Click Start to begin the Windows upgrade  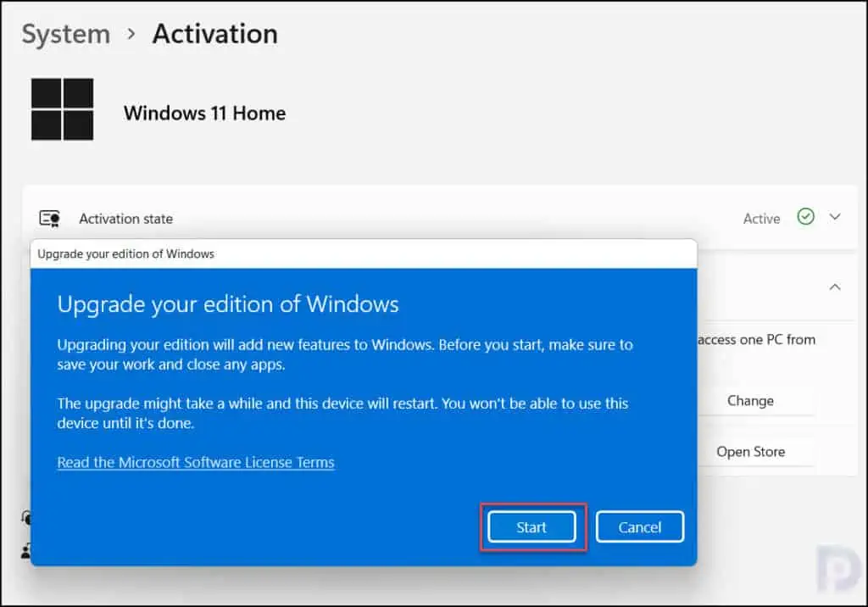tap(531, 526)
